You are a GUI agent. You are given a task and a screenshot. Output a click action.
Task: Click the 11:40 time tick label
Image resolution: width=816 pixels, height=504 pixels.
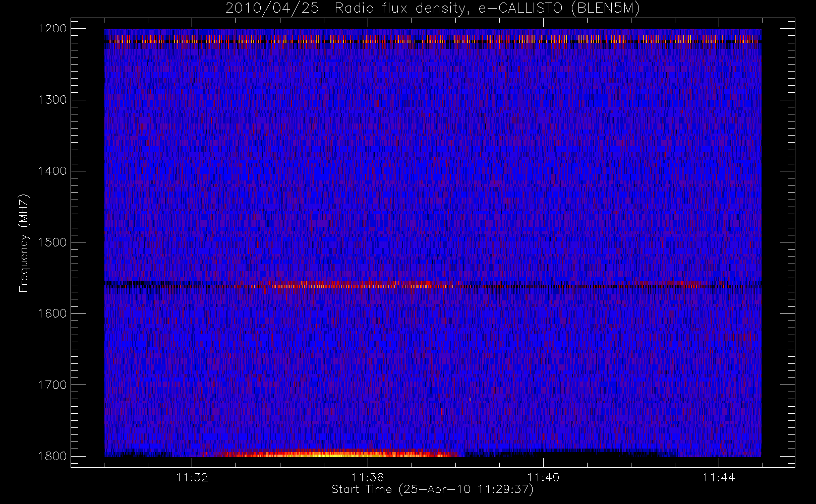(543, 477)
